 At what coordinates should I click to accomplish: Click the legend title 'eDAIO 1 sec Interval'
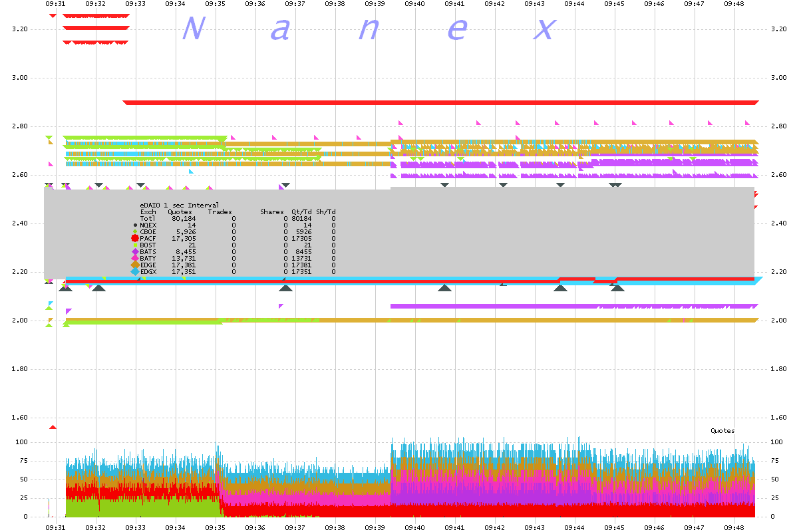[x=180, y=205]
